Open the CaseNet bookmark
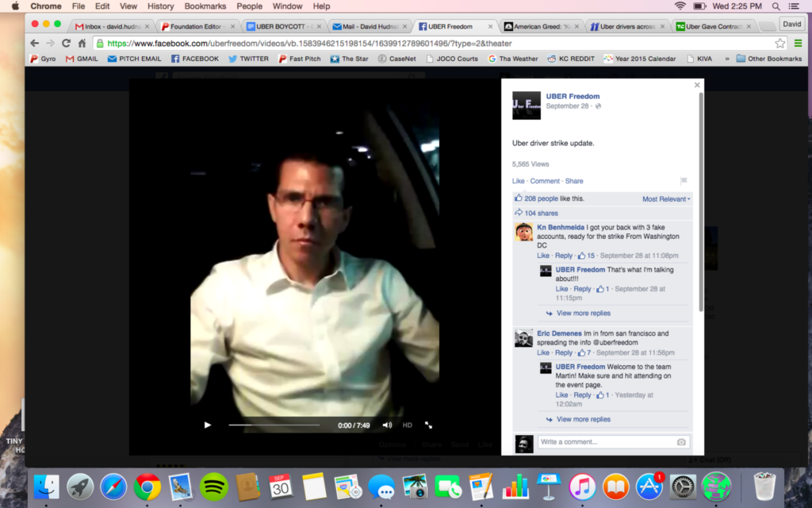Image resolution: width=812 pixels, height=508 pixels. [x=396, y=59]
